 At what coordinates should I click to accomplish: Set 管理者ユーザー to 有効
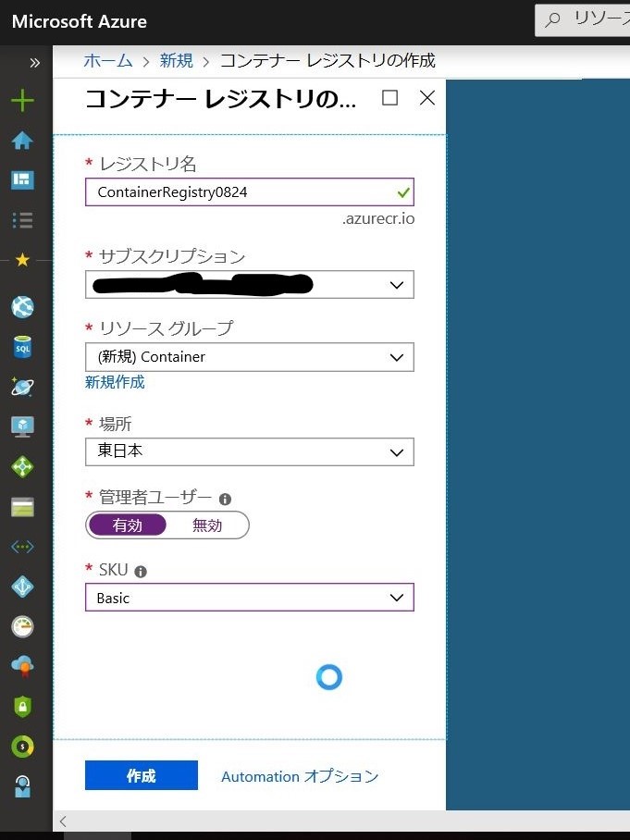pyautogui.click(x=127, y=525)
